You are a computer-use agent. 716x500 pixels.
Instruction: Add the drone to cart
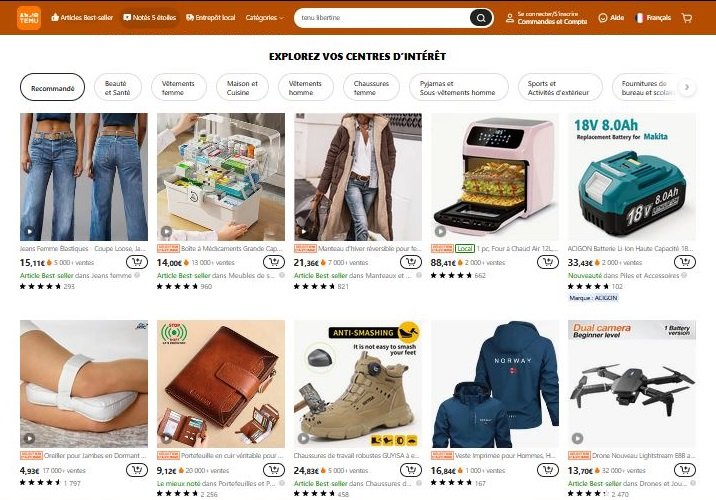click(x=684, y=470)
